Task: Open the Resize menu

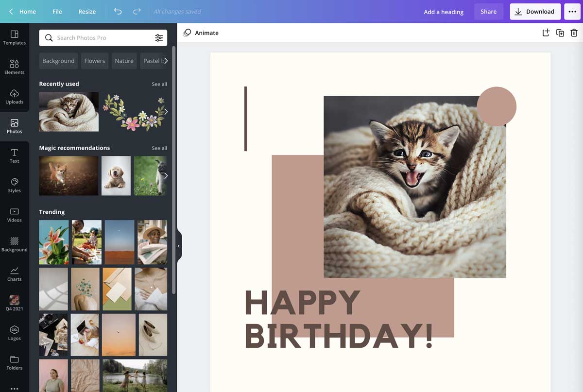Action: 87,11
